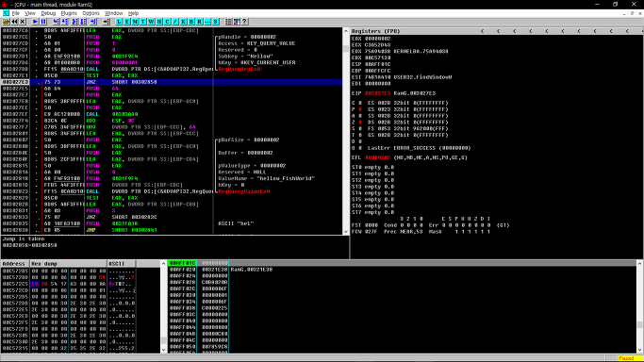
Task: Open the View menu
Action: pos(30,13)
